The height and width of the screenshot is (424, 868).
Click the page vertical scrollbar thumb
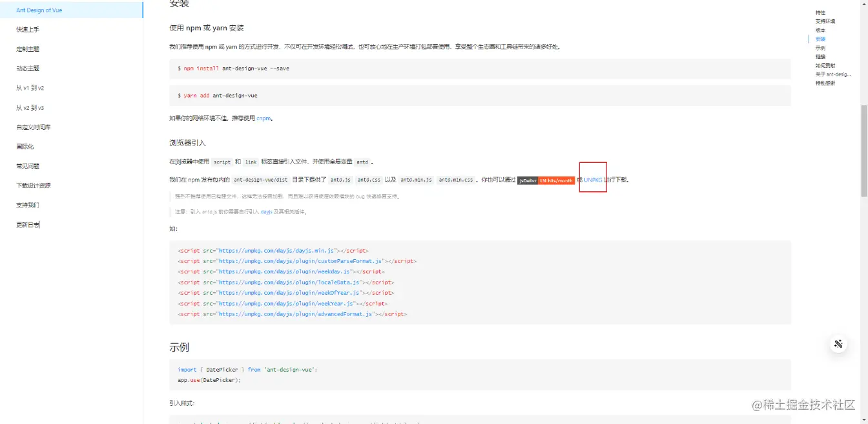(x=863, y=149)
